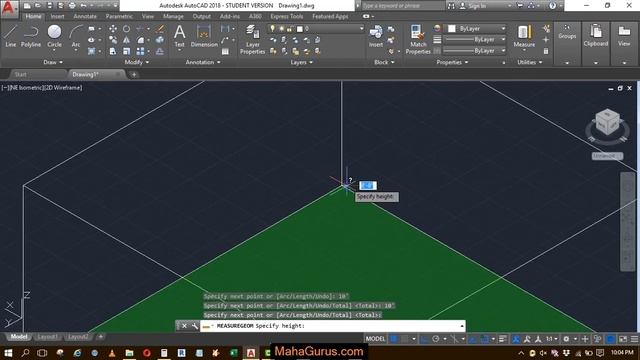Screen dimensions: 640x360
Task: Click the Plot print icon in quick access
Action: point(72,6)
